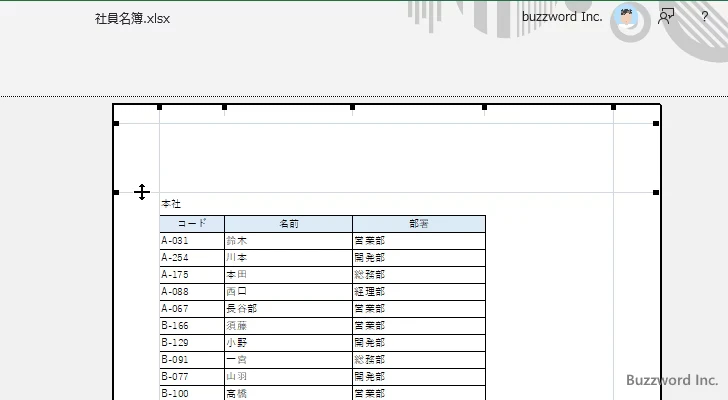This screenshot has width=728, height=400.
Task: Click cell A-175
Action: coord(192,275)
